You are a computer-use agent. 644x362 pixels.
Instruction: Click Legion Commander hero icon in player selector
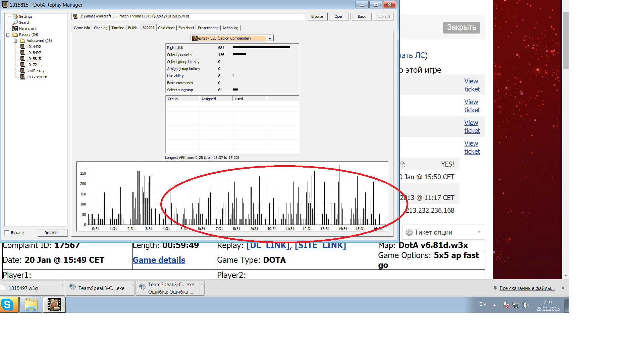coord(195,38)
